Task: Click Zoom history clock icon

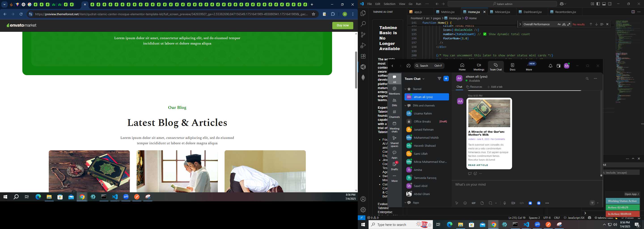Action: pos(409,66)
